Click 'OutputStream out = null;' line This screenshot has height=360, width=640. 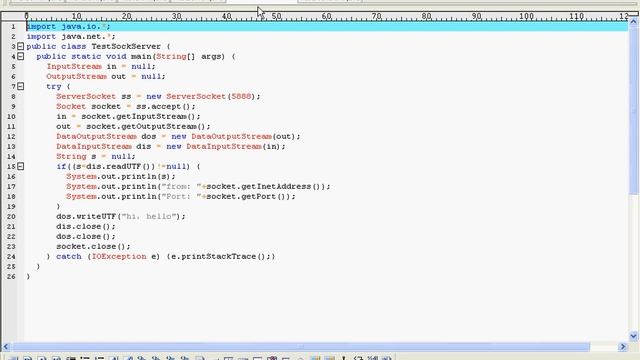pos(106,76)
